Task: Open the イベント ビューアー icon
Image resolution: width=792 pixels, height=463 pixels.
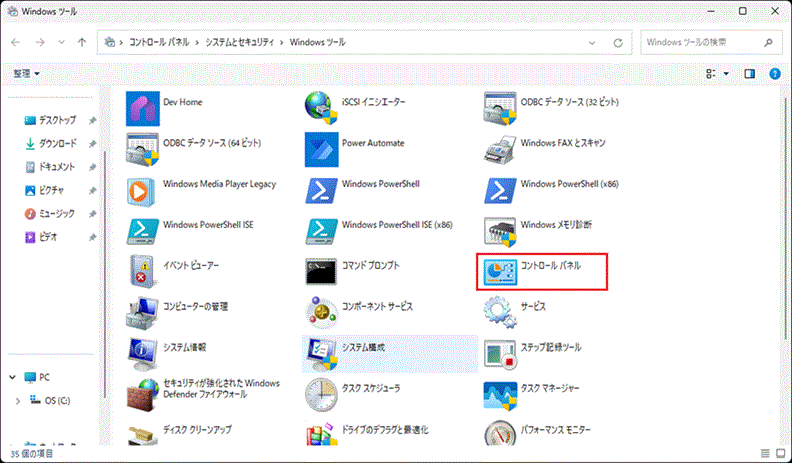Action: (142, 272)
